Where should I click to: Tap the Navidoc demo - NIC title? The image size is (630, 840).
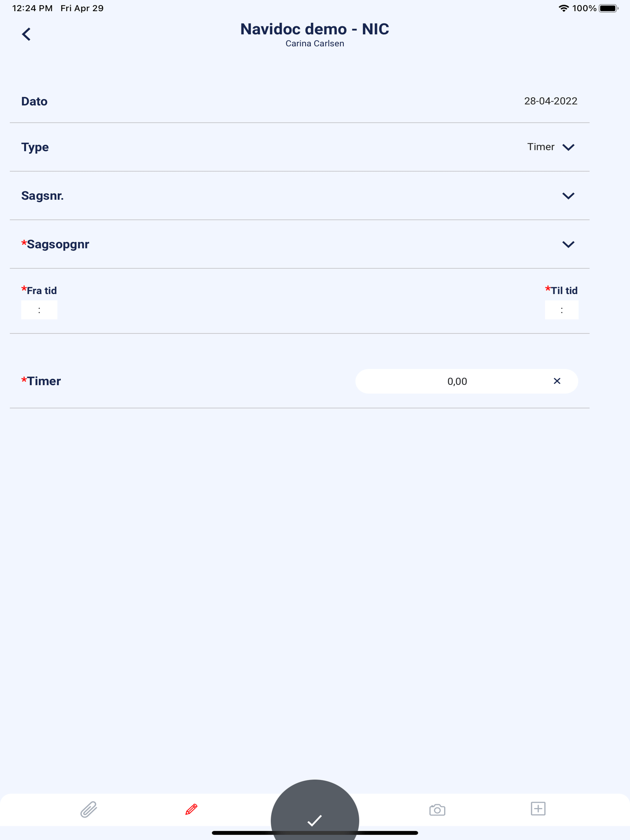[315, 29]
